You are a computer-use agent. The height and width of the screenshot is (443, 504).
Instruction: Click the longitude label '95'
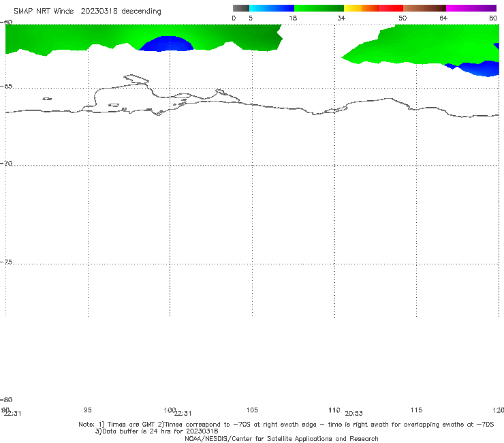pyautogui.click(x=87, y=410)
